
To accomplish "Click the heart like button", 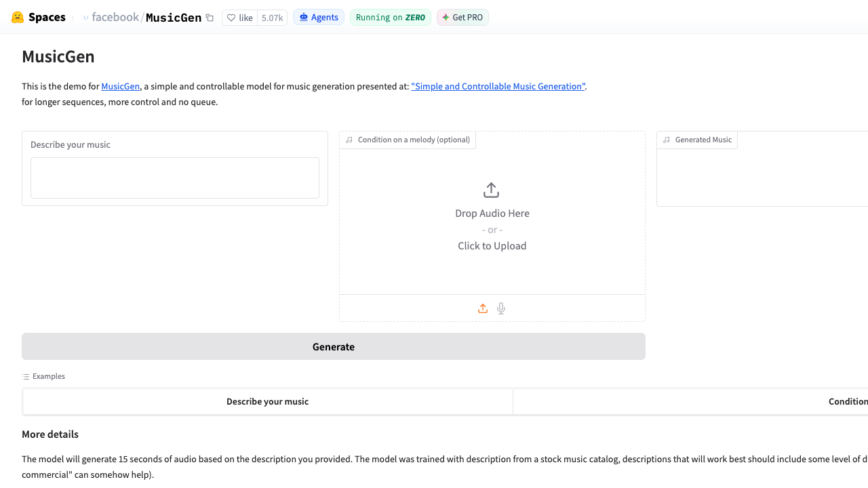I will [x=239, y=18].
